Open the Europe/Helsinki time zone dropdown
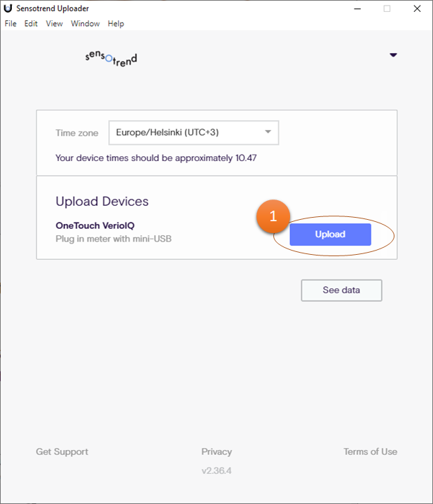433x504 pixels. pyautogui.click(x=193, y=132)
